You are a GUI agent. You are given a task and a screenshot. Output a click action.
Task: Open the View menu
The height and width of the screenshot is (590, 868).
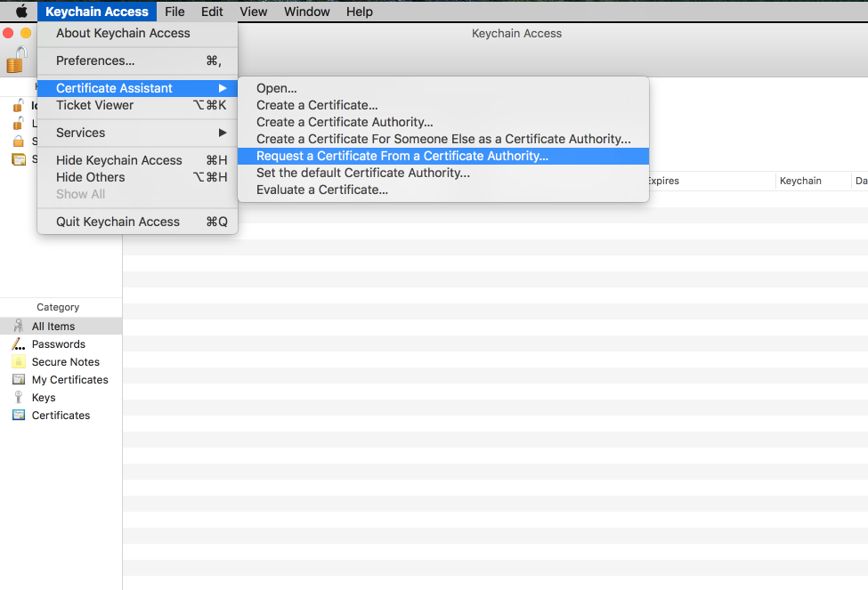tap(253, 11)
